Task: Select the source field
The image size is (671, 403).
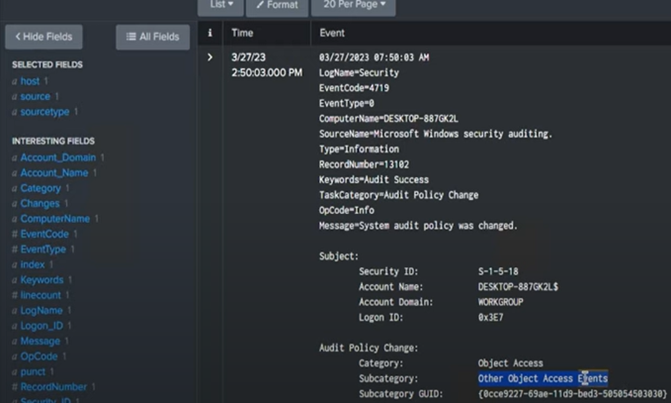Action: point(35,97)
